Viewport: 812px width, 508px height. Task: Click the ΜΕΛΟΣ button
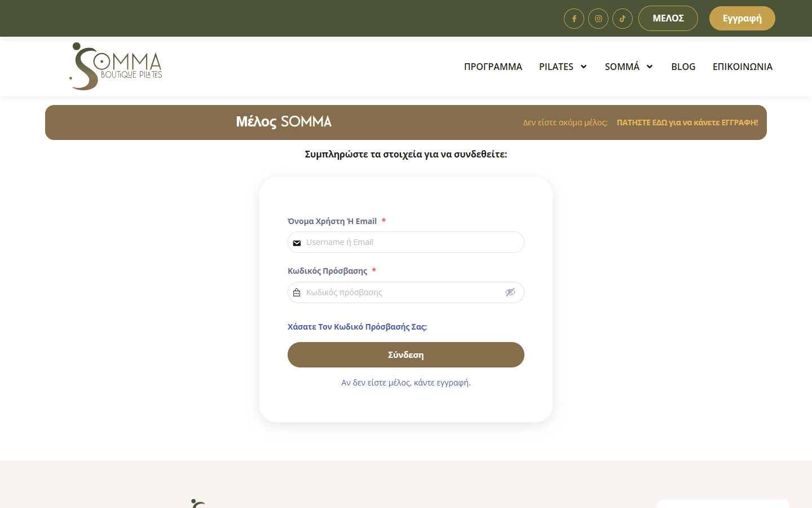pos(668,19)
